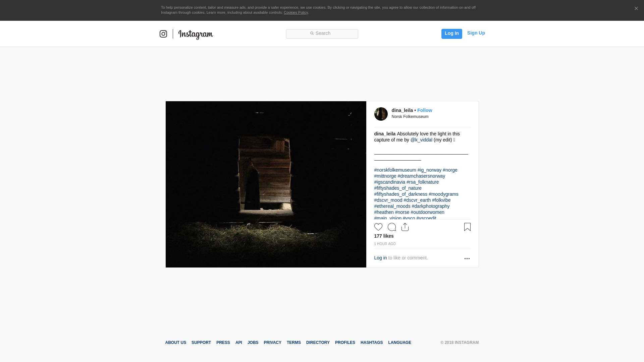
Task: Click the share post icon
Action: click(405, 227)
